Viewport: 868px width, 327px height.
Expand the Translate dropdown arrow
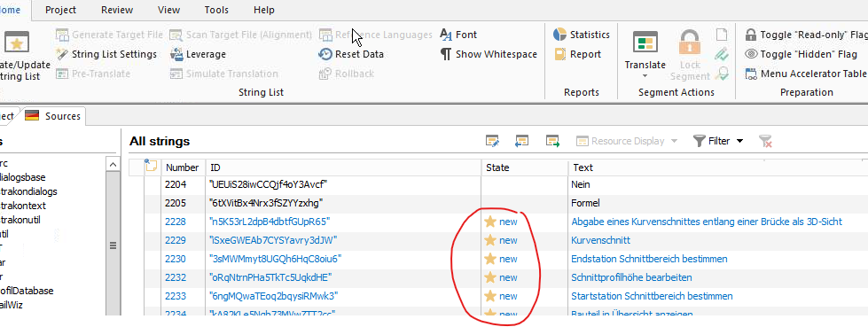pos(645,76)
